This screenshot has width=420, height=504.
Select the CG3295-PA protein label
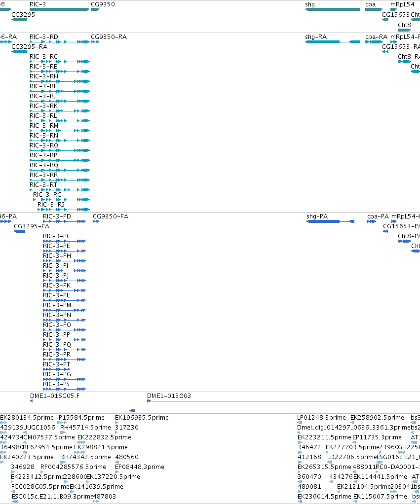click(32, 226)
